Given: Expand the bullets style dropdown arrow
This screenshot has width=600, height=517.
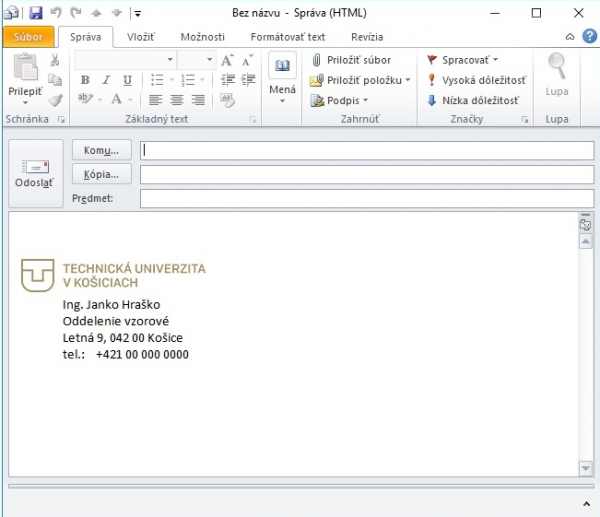Looking at the screenshot, I should coord(172,80).
